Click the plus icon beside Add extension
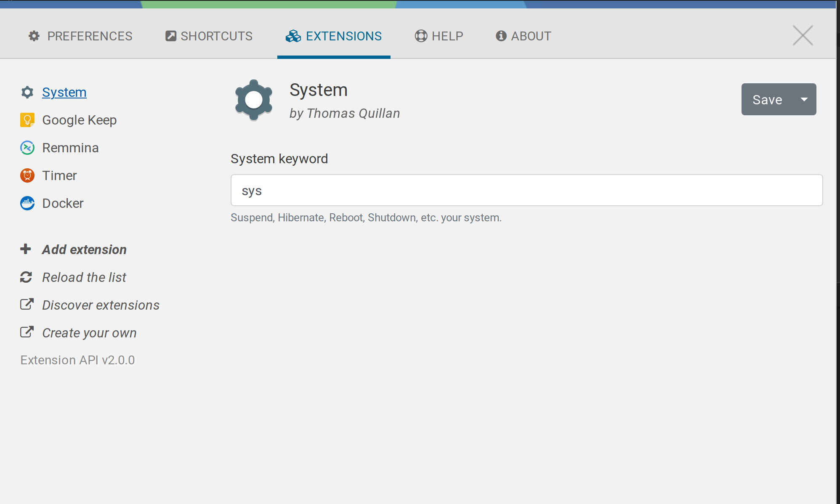 pyautogui.click(x=26, y=249)
